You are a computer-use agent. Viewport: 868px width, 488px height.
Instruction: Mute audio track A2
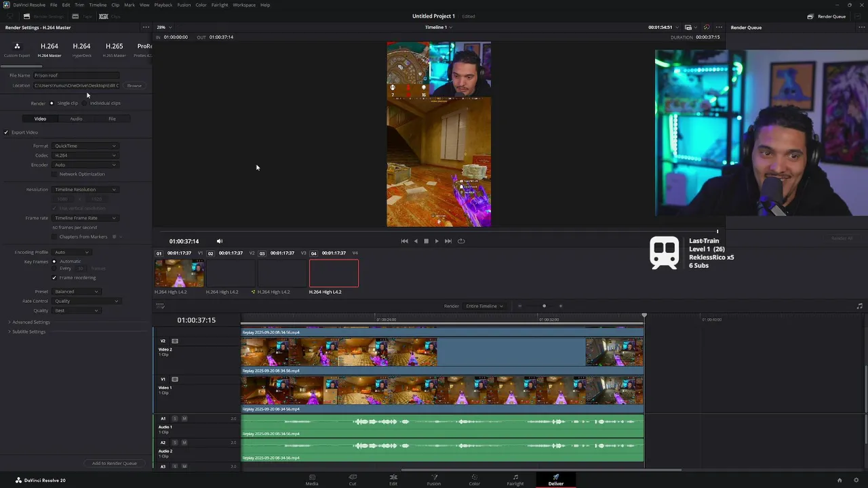[x=184, y=443]
